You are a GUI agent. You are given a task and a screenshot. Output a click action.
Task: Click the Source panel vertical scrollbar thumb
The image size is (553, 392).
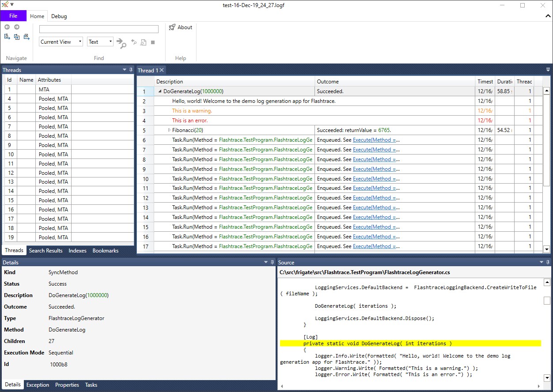click(547, 301)
